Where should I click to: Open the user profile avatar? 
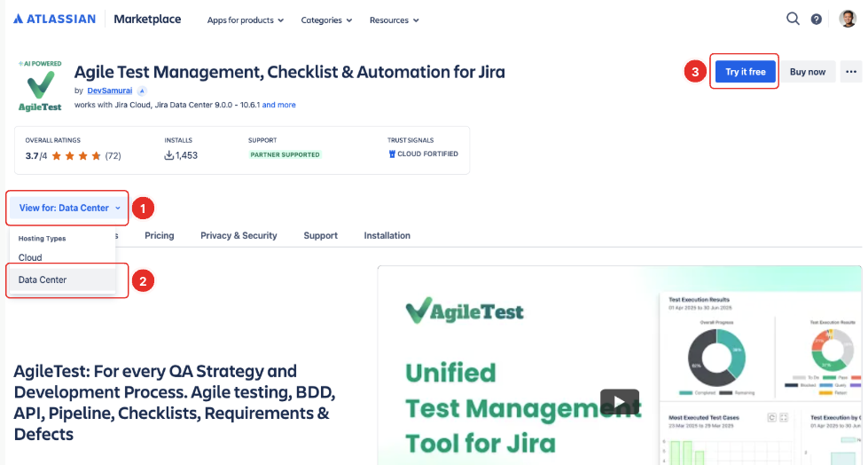[x=848, y=19]
